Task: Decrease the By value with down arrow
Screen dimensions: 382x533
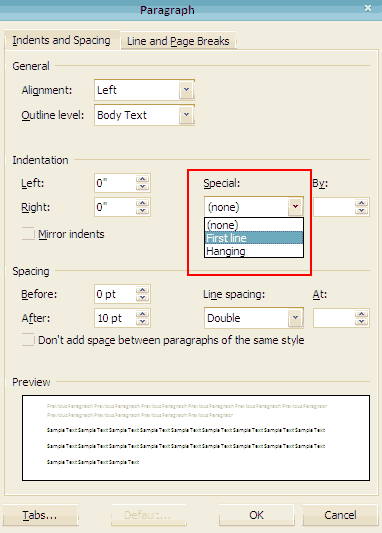Action: (x=361, y=211)
